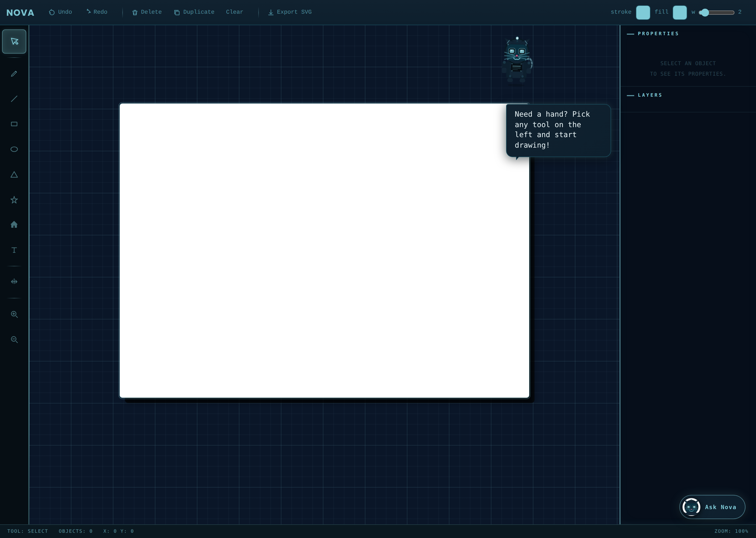Click the stroke width slider

point(717,13)
